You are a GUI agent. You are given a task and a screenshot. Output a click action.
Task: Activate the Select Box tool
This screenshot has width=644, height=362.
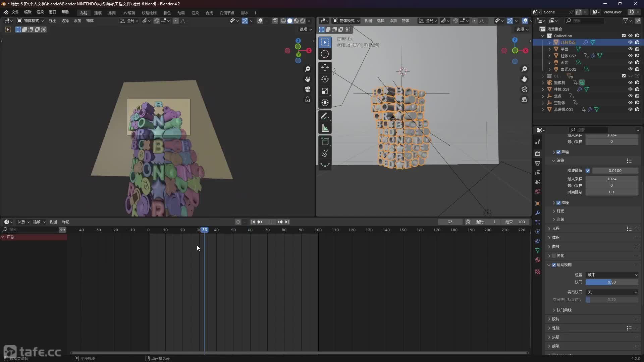click(x=325, y=42)
